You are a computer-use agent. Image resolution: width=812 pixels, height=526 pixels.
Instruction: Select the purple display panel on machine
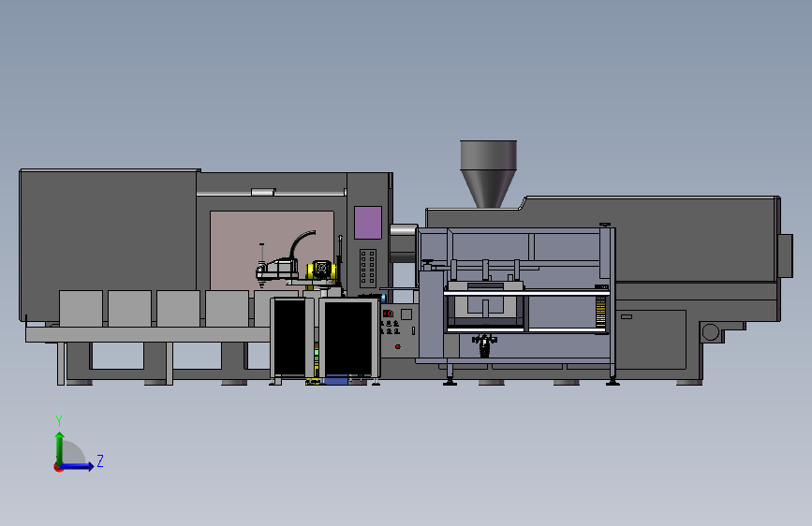click(368, 223)
